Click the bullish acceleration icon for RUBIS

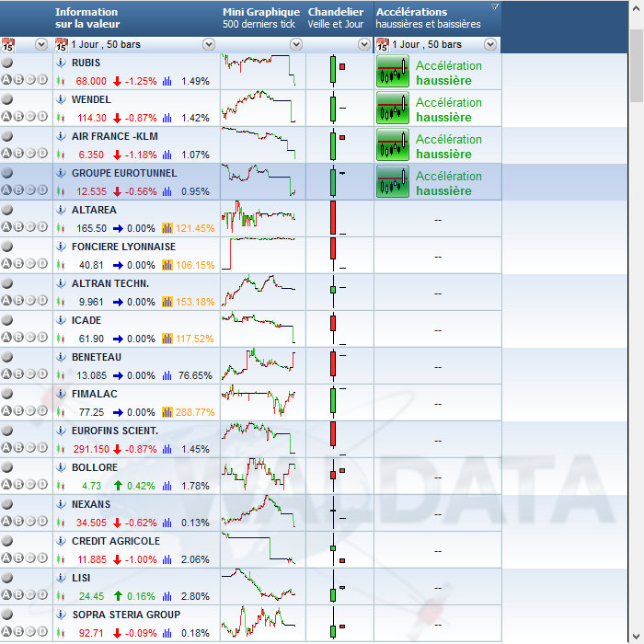(393, 72)
